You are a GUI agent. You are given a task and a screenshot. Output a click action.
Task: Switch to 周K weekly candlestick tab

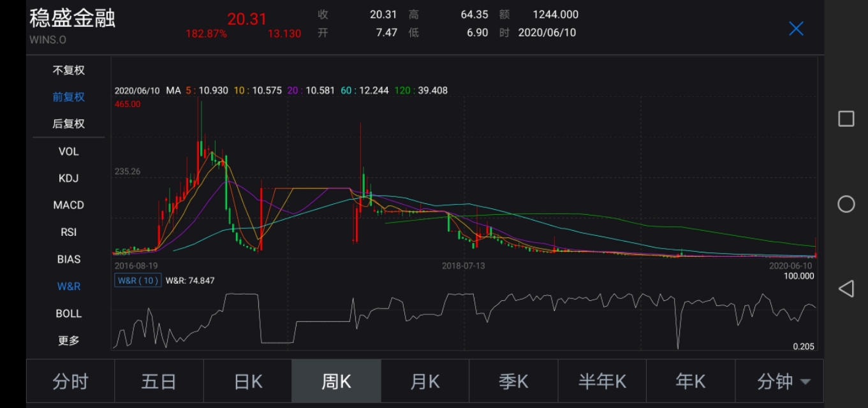336,381
